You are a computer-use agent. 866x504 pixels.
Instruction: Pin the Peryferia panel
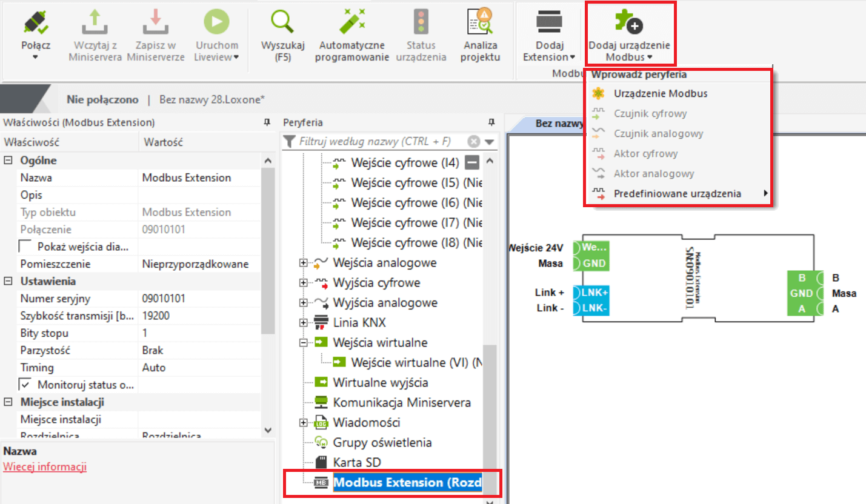(x=491, y=122)
